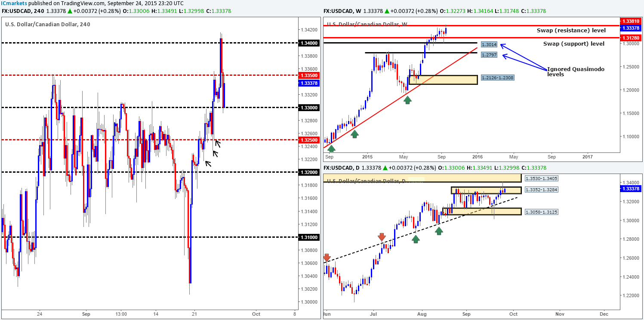The image size is (644, 320).
Task: Click the 'U.S. Dollar/Canadian Dollar, 240' chart title
Action: 48,24
